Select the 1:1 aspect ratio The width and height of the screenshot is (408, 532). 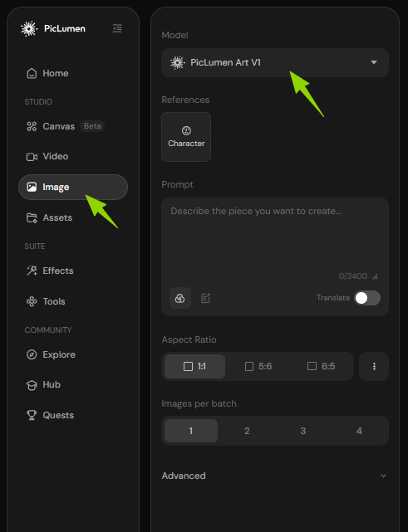coord(194,367)
